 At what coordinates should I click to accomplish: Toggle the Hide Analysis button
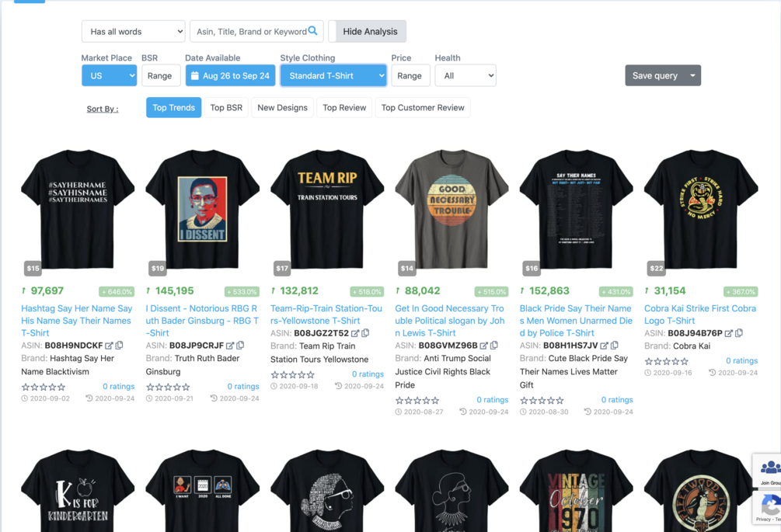click(367, 31)
